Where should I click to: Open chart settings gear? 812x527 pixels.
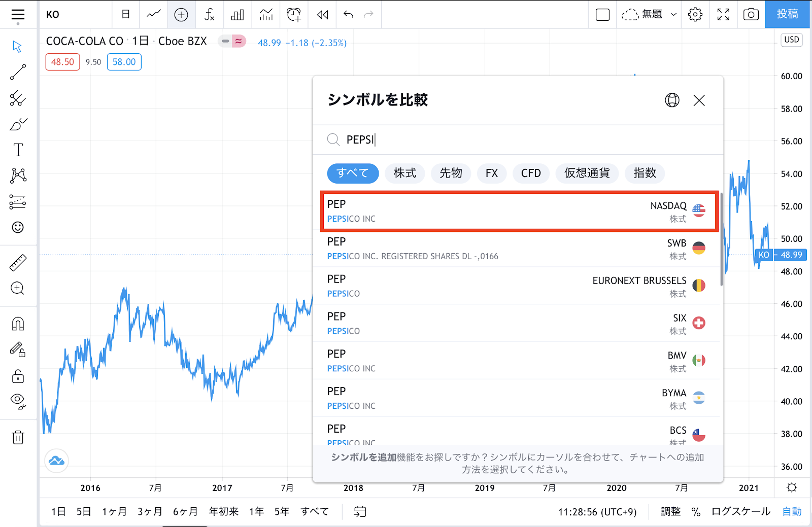695,15
